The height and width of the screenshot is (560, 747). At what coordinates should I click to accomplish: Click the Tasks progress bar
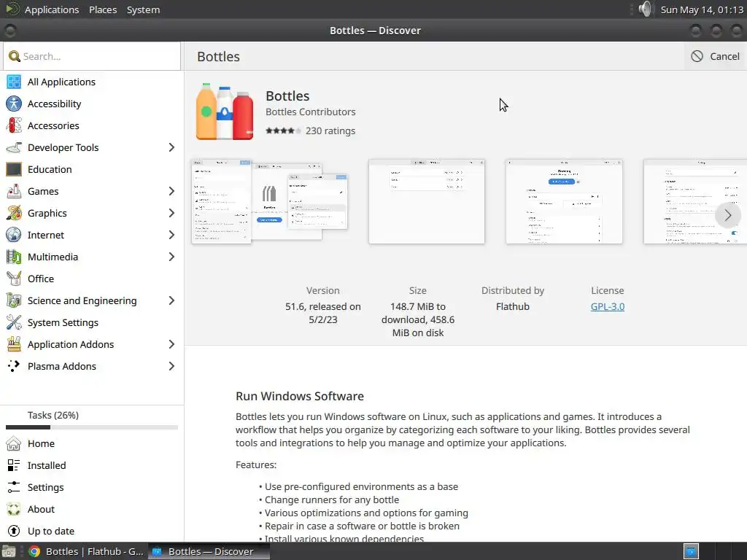click(92, 427)
